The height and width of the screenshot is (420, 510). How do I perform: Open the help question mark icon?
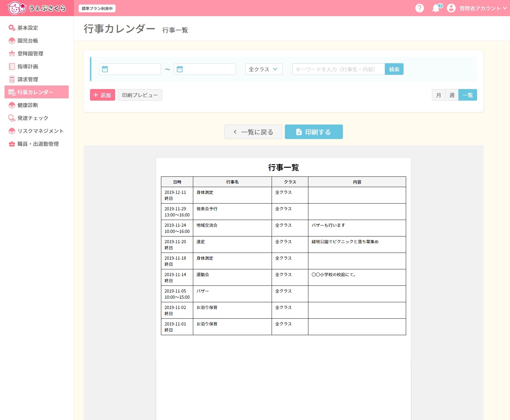coord(419,8)
